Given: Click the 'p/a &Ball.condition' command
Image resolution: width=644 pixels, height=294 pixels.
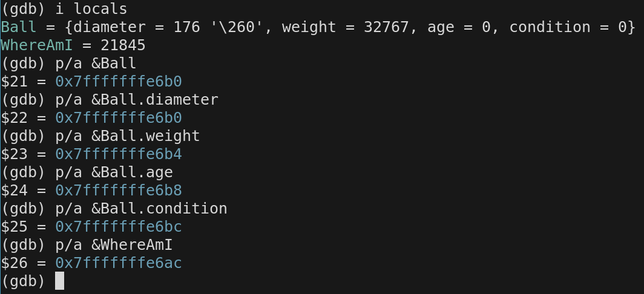Looking at the screenshot, I should click(x=145, y=209).
